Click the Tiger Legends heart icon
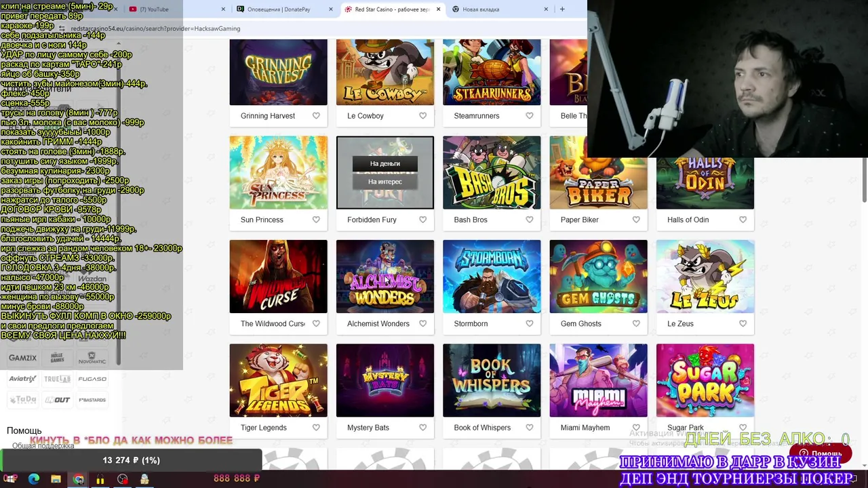The width and height of the screenshot is (868, 488). click(316, 428)
